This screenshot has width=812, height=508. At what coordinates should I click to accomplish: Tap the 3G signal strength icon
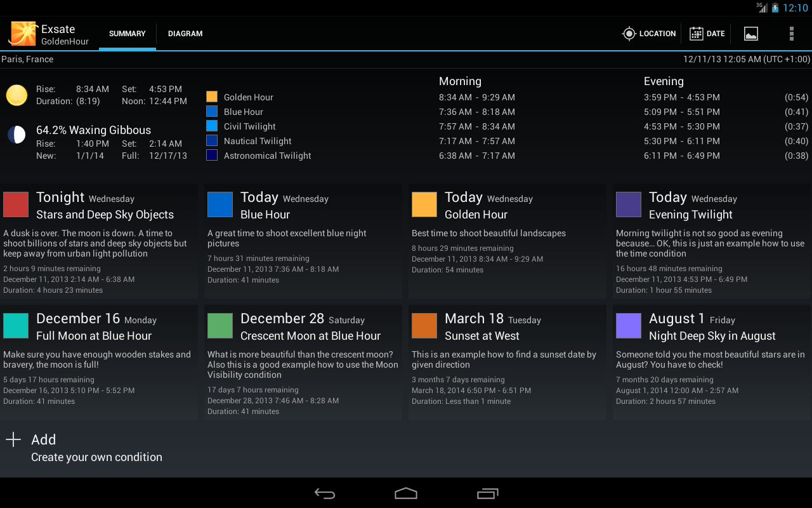[x=762, y=8]
